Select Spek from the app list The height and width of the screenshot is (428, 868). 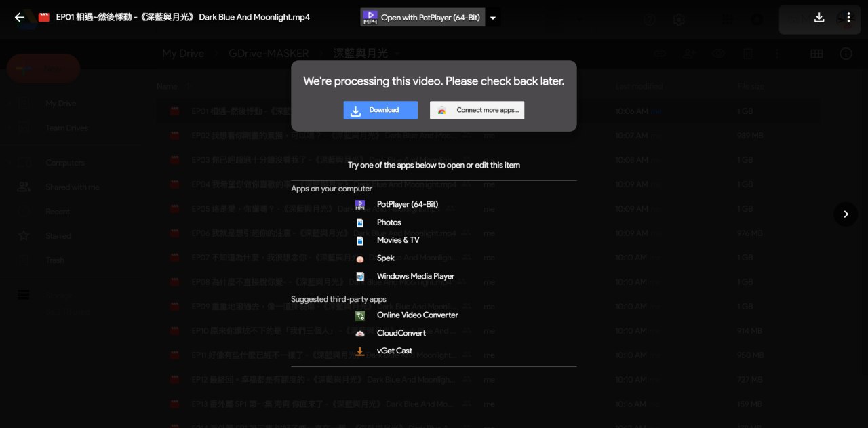click(x=385, y=258)
